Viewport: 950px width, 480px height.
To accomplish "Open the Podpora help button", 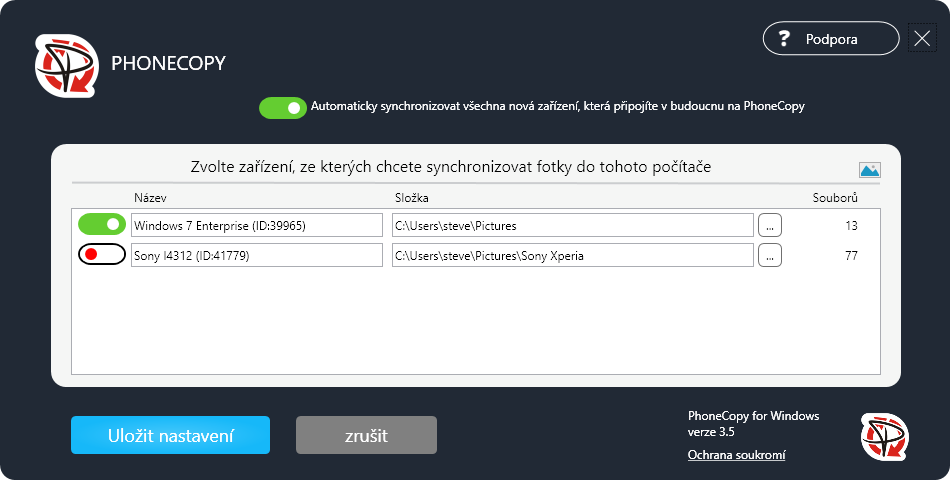I will tap(830, 39).
